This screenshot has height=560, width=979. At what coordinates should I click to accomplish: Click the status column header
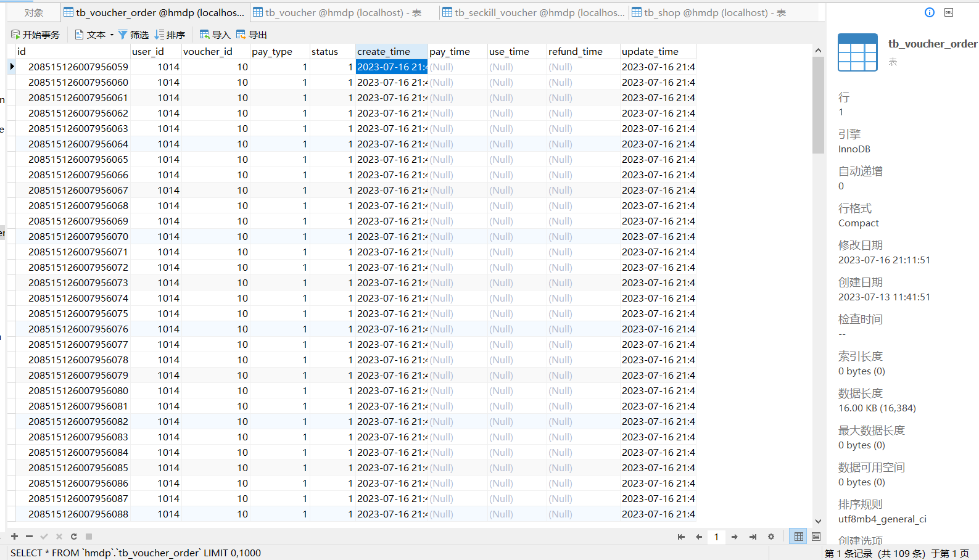coord(332,51)
